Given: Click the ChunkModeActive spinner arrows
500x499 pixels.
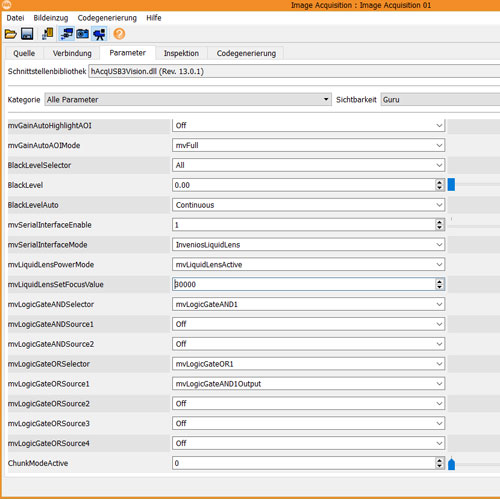Looking at the screenshot, I should pyautogui.click(x=439, y=463).
